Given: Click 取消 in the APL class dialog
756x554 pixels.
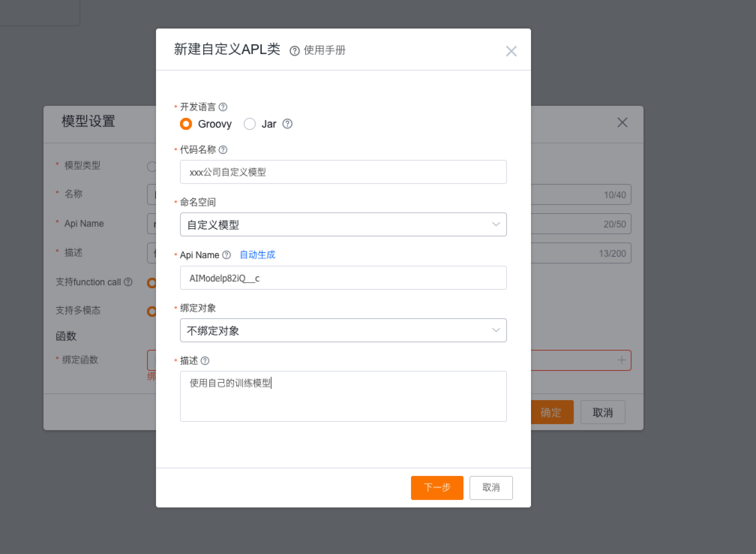Looking at the screenshot, I should coord(491,488).
